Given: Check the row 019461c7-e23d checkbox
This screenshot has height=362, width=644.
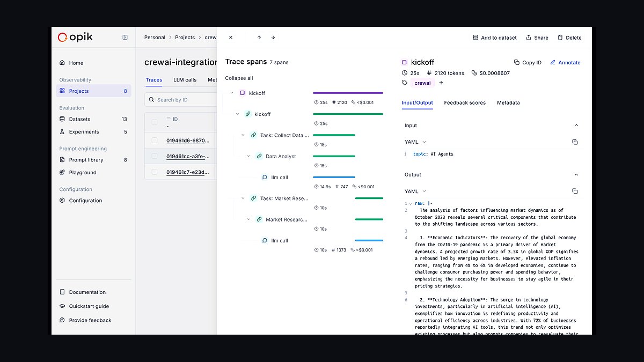Looking at the screenshot, I should click(155, 172).
